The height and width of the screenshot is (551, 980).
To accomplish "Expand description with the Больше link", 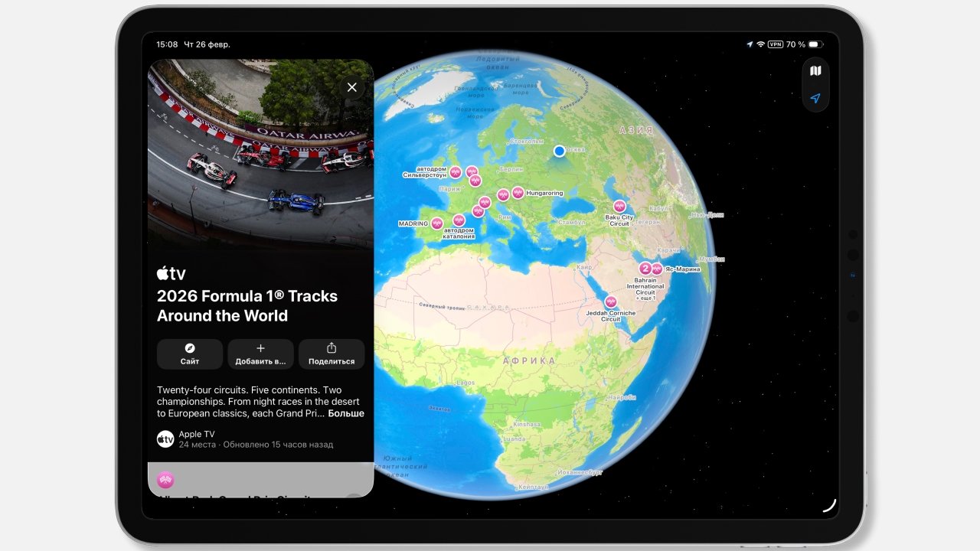I will click(x=346, y=413).
